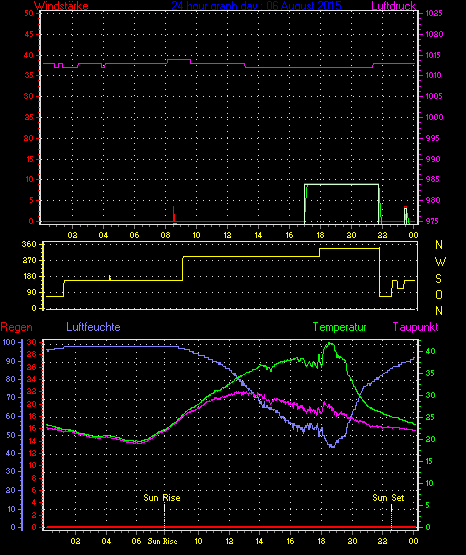Image resolution: width=466 pixels, height=555 pixels.
Task: Click the yellow Sun Rise label above its marker
Action: click(x=162, y=498)
